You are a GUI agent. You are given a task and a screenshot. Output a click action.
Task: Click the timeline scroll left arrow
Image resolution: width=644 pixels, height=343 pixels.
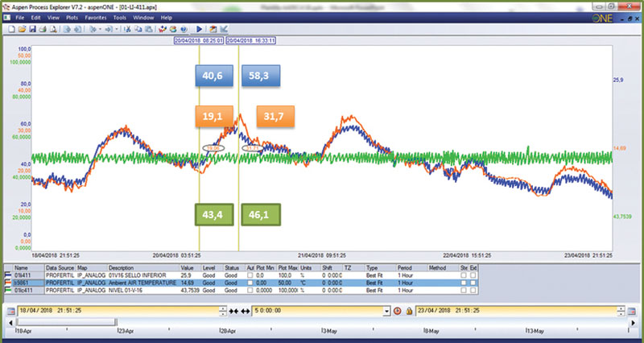click(x=11, y=322)
